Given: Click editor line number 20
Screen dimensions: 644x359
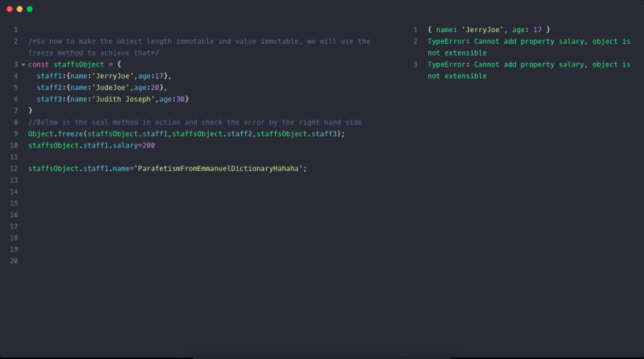Looking at the screenshot, I should (14, 261).
